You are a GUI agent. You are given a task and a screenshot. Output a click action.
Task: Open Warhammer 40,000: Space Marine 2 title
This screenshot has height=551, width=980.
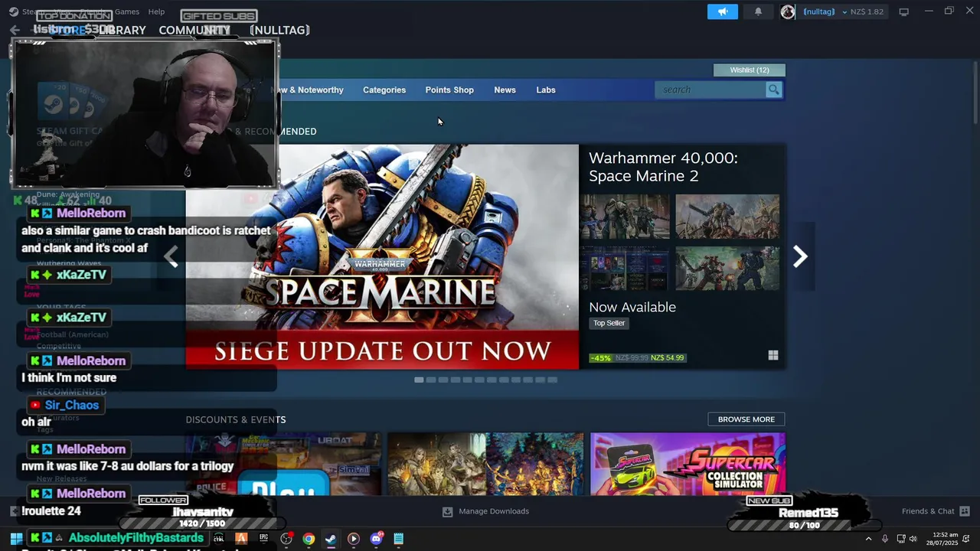663,167
